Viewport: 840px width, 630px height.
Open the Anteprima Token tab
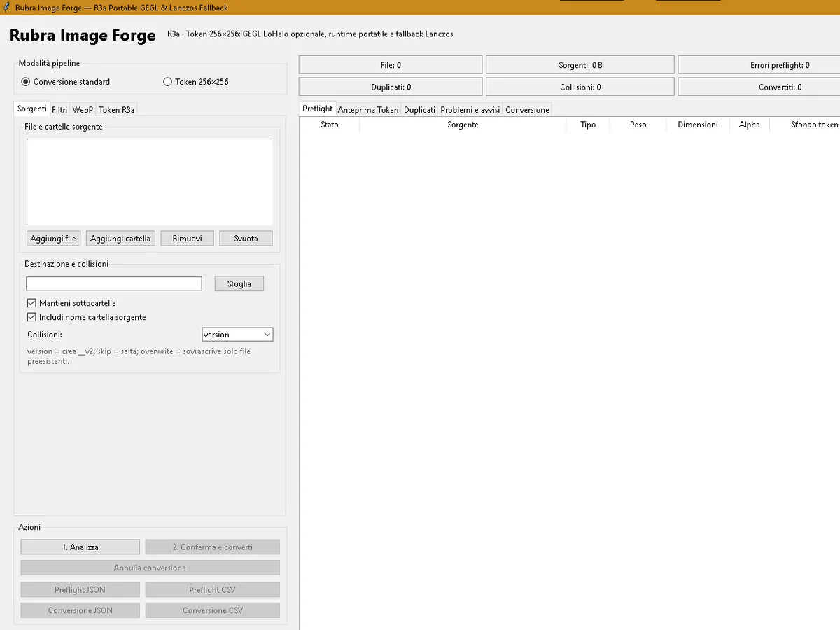point(368,110)
